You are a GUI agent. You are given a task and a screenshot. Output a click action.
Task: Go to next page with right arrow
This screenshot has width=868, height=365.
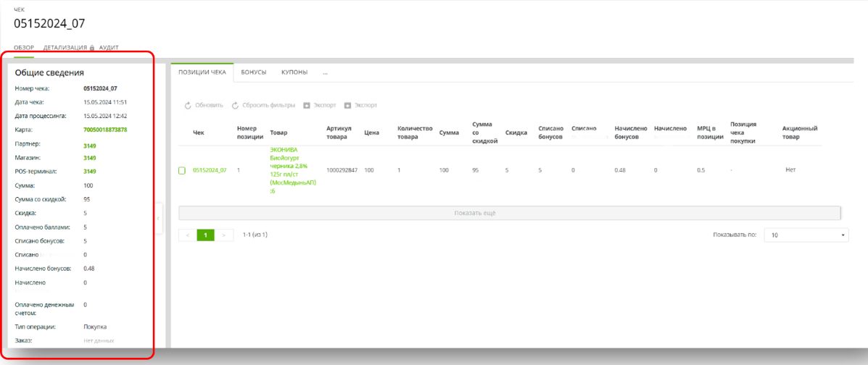224,235
